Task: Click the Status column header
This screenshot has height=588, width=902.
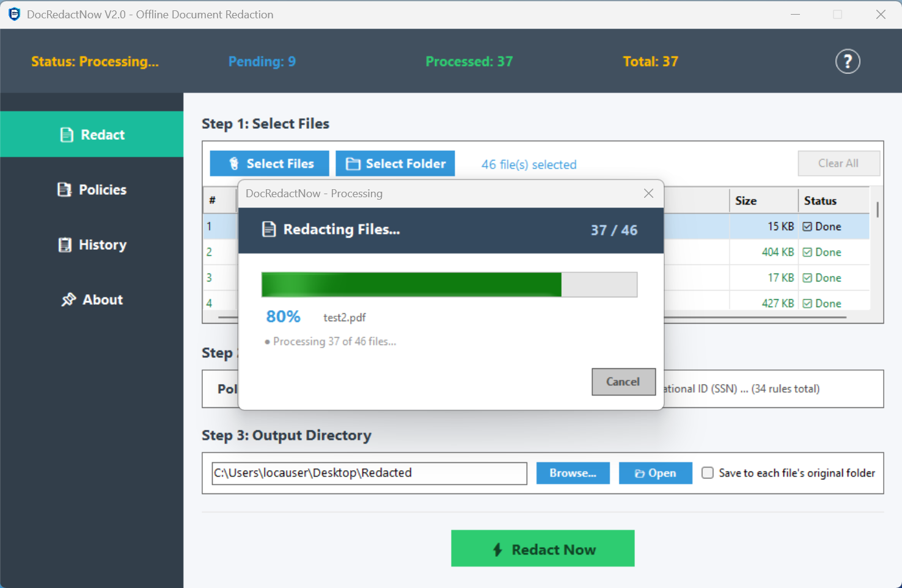Action: 834,201
